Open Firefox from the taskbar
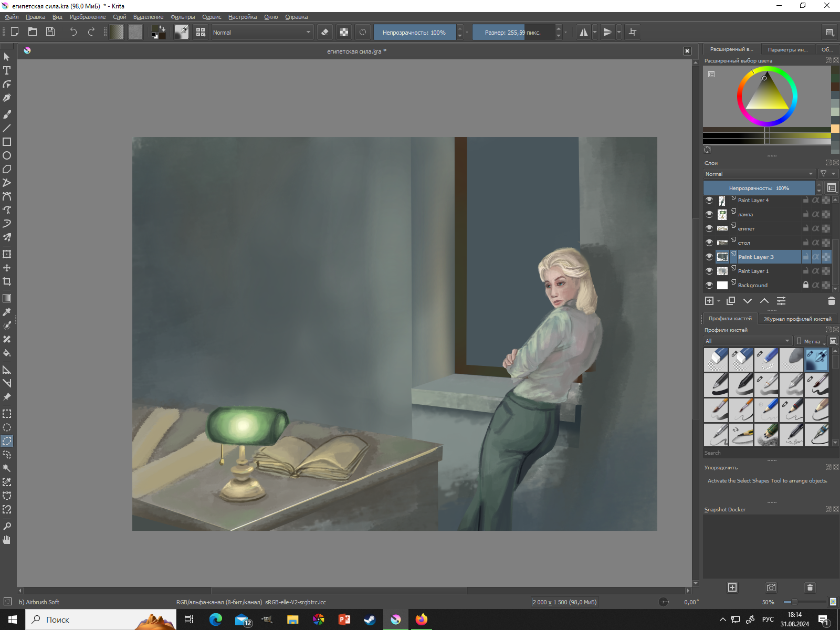 (x=421, y=619)
